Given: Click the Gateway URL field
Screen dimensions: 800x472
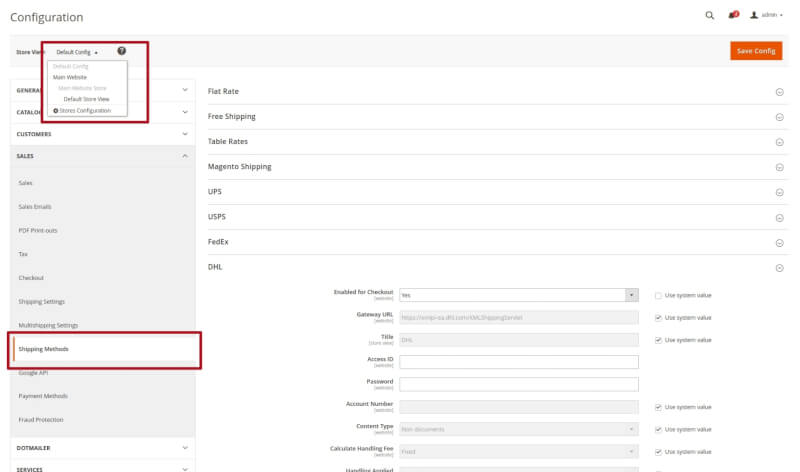Looking at the screenshot, I should point(519,317).
